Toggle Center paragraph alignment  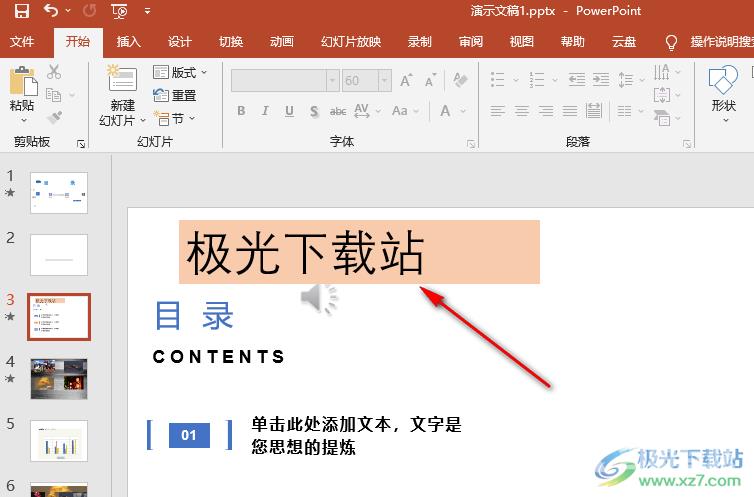tap(521, 112)
